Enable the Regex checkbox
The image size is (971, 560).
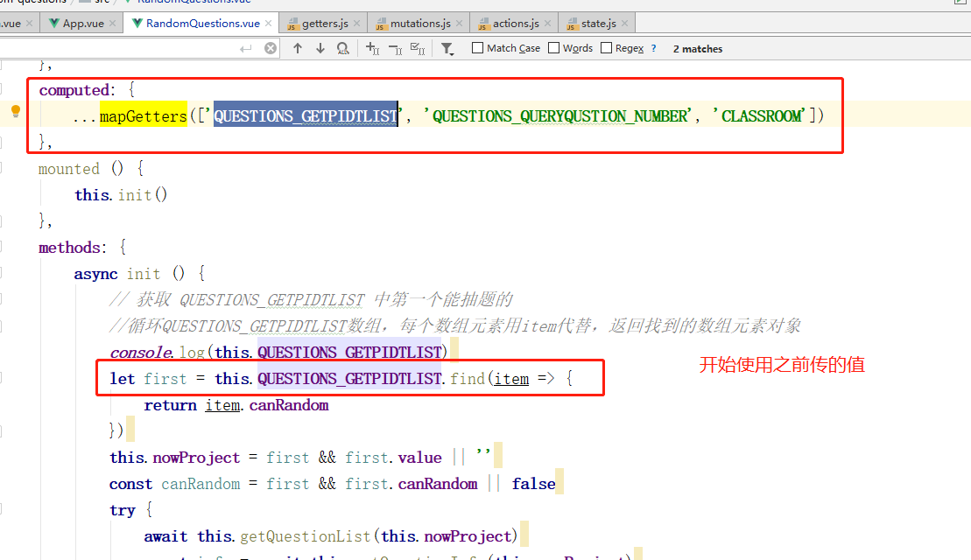[606, 47]
